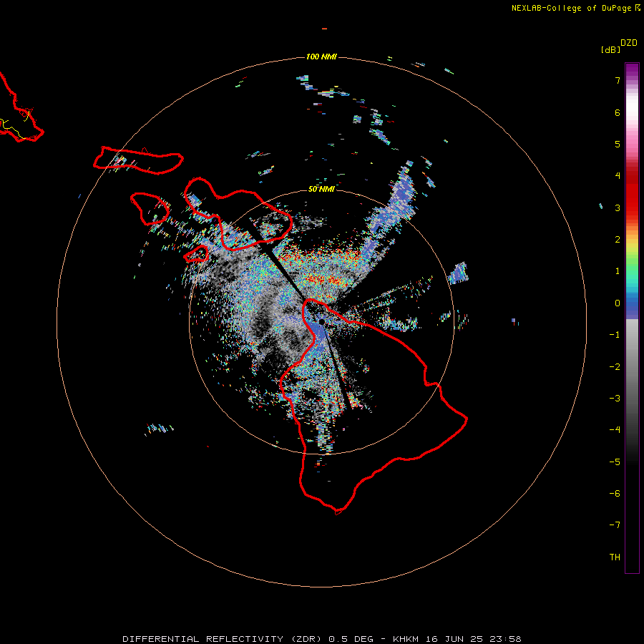Screen dimensions: 644x644
Task: Click the 5 value on color scale
Action: pyautogui.click(x=618, y=144)
